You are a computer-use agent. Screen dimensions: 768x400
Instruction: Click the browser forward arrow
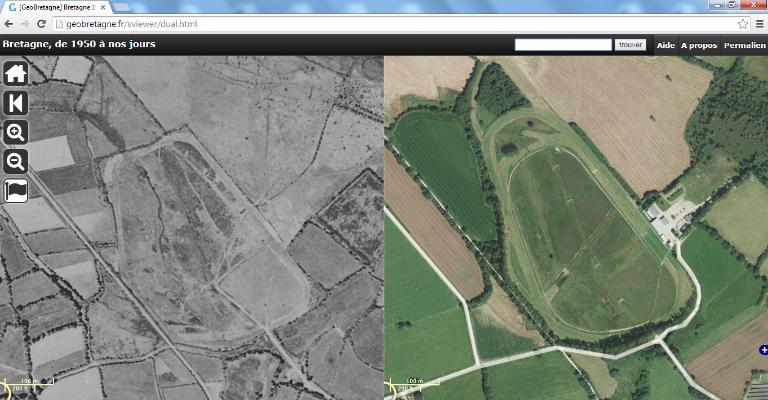click(x=26, y=23)
